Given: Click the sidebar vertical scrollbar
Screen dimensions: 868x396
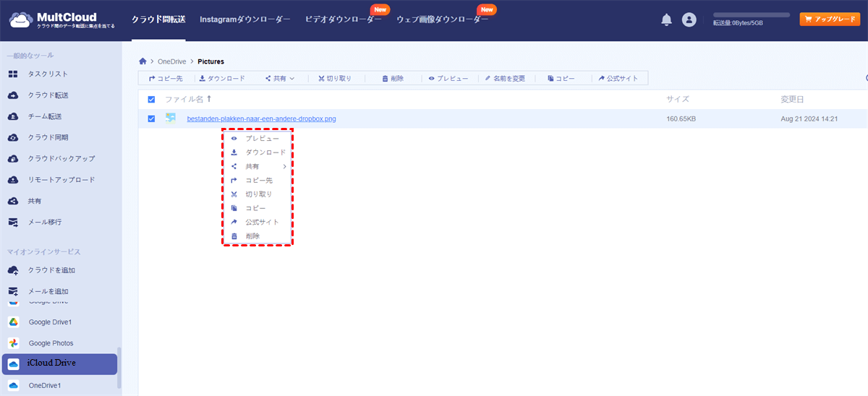Looking at the screenshot, I should [119, 369].
